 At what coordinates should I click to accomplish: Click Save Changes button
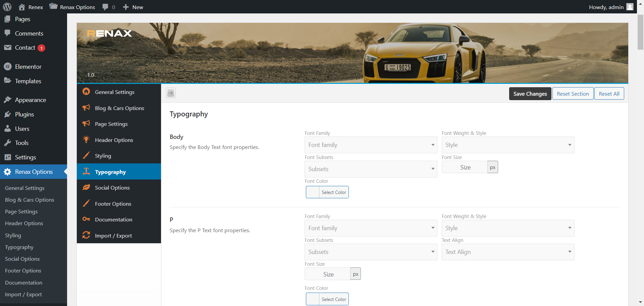click(x=530, y=94)
